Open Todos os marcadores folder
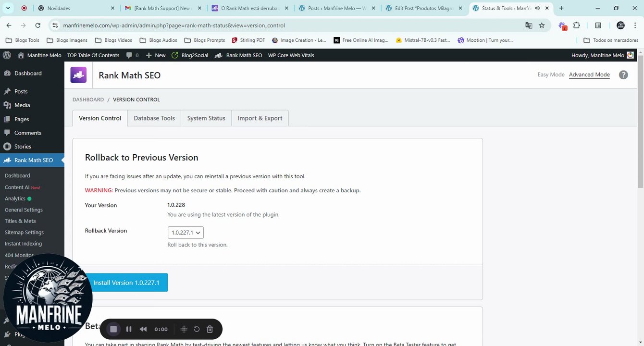This screenshot has width=644, height=346. pos(611,40)
